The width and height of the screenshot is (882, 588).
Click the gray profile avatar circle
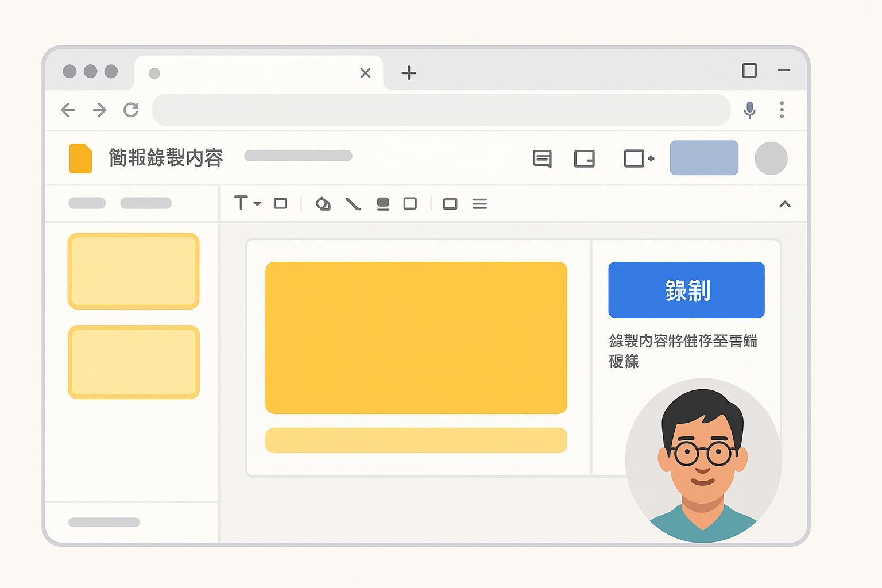(771, 158)
